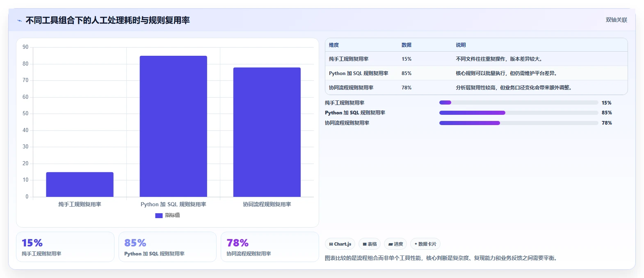Click the y-axis value 90
This screenshot has height=278, width=644.
click(x=25, y=47)
